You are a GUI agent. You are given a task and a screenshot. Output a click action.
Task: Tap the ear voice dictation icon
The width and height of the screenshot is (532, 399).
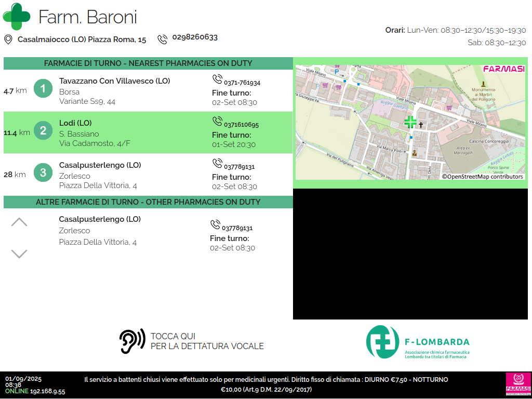click(132, 341)
